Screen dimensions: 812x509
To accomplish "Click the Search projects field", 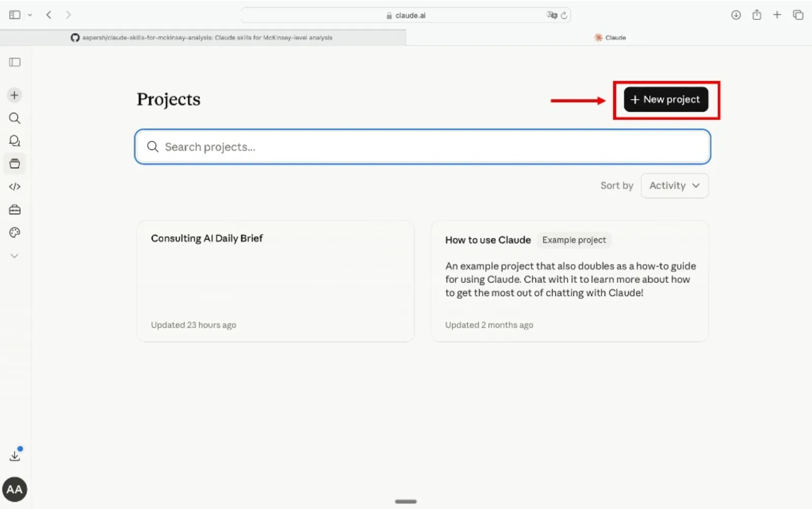I will tap(422, 147).
